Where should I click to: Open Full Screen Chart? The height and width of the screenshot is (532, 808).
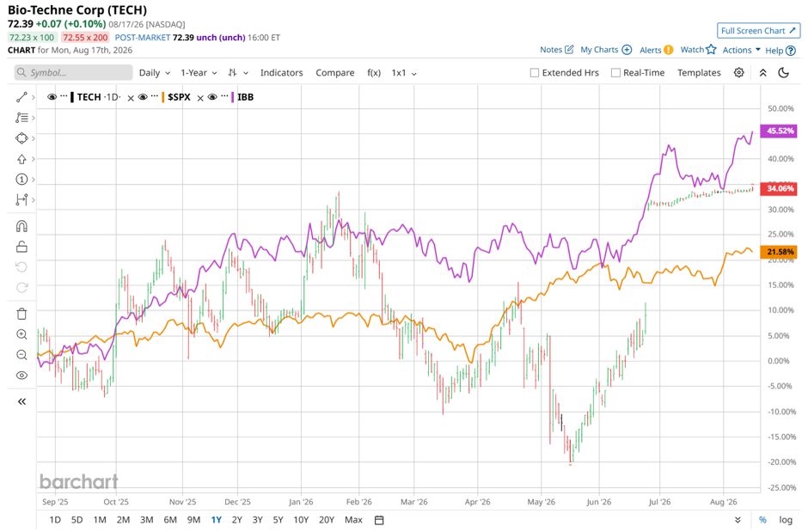[758, 30]
